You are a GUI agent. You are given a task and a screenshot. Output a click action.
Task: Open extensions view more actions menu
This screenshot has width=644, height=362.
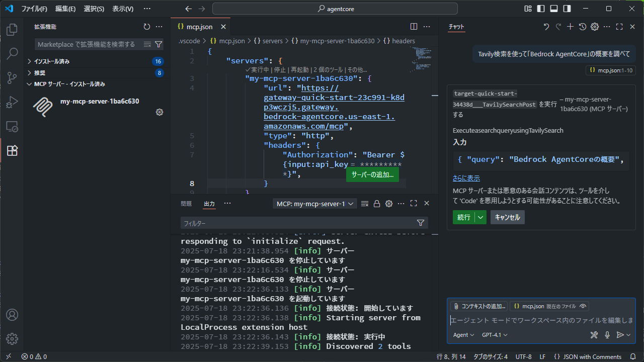[x=159, y=27]
